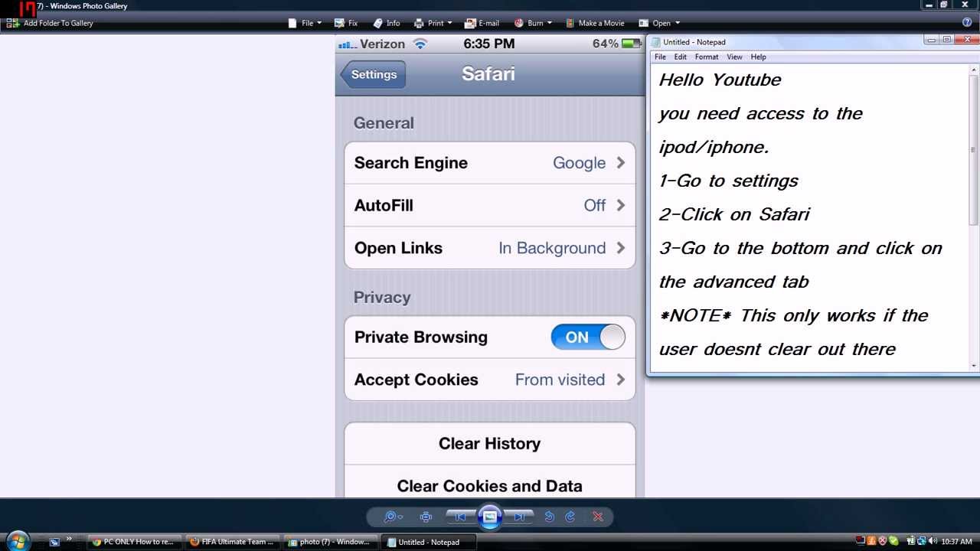Open Notepad Format menu

tap(707, 57)
